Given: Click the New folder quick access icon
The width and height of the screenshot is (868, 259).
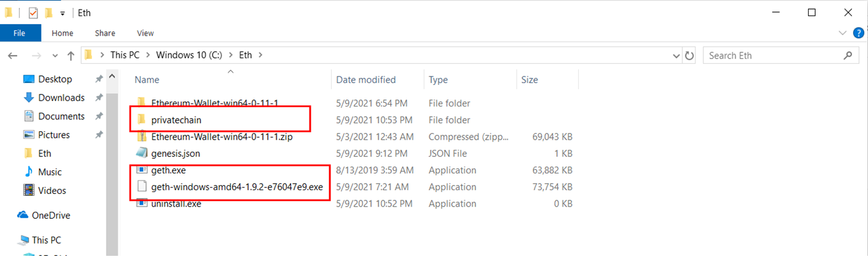Looking at the screenshot, I should 49,13.
